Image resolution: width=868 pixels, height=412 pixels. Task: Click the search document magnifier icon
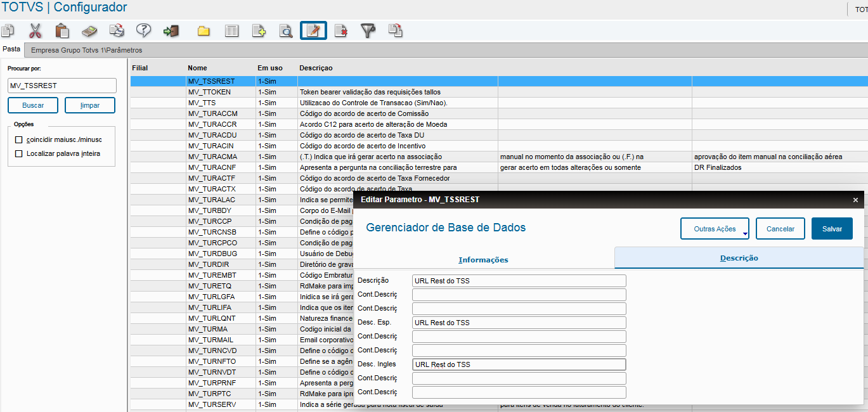tap(286, 30)
